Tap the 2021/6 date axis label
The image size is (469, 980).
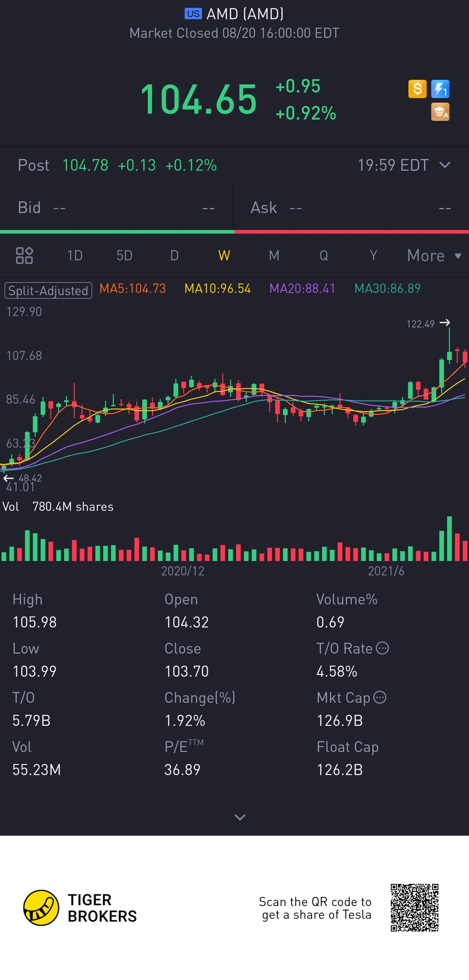pyautogui.click(x=386, y=571)
